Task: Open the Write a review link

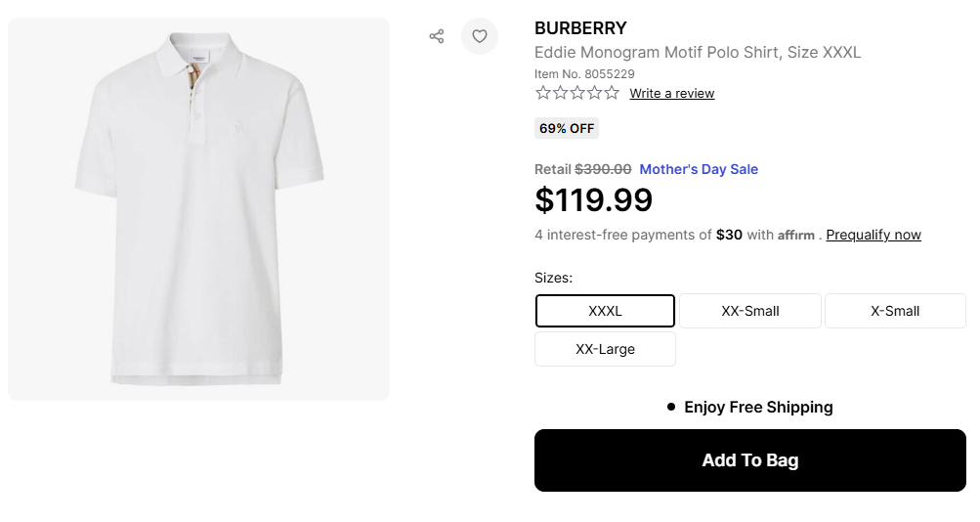Action: 672,94
